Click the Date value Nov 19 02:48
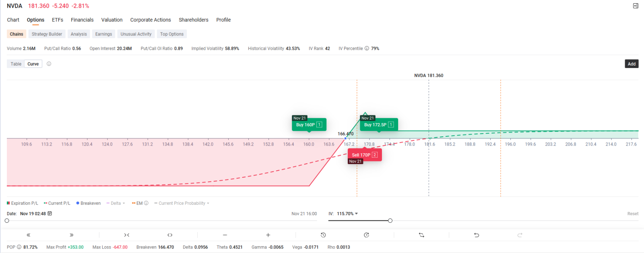Image resolution: width=644 pixels, height=253 pixels. 33,214
